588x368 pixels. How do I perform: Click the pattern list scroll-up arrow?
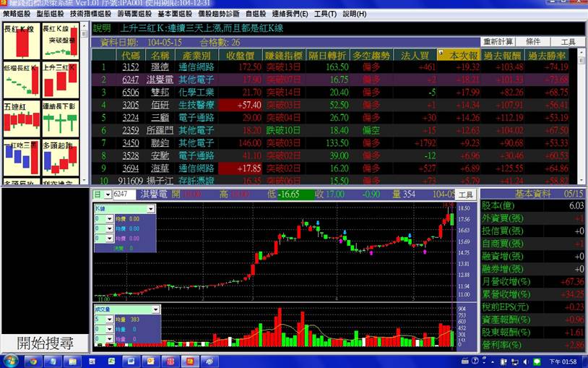85,25
